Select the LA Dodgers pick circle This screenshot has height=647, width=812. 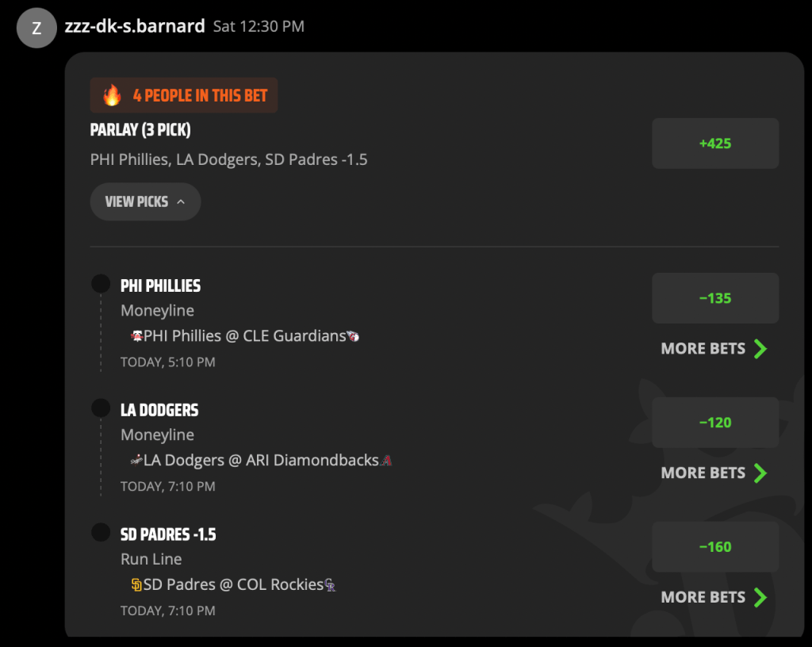(x=101, y=408)
